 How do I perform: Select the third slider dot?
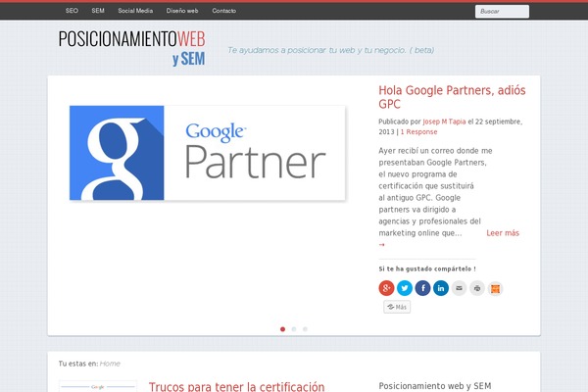[x=305, y=329]
